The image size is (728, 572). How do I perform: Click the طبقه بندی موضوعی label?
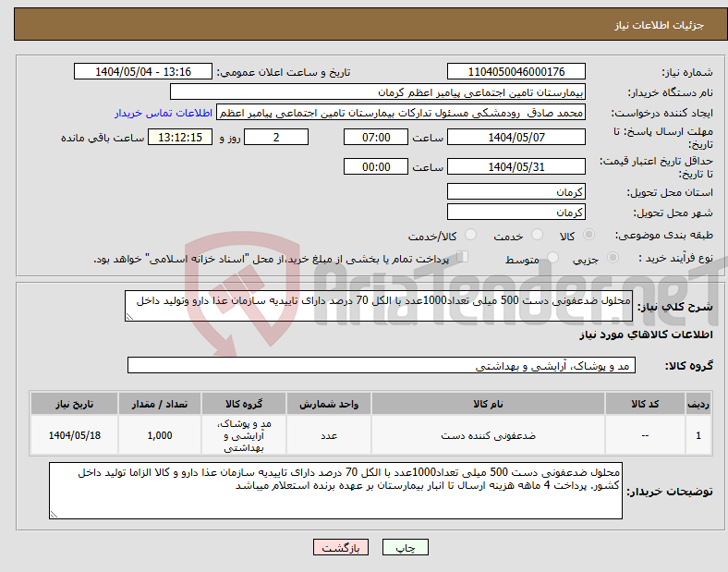point(664,236)
